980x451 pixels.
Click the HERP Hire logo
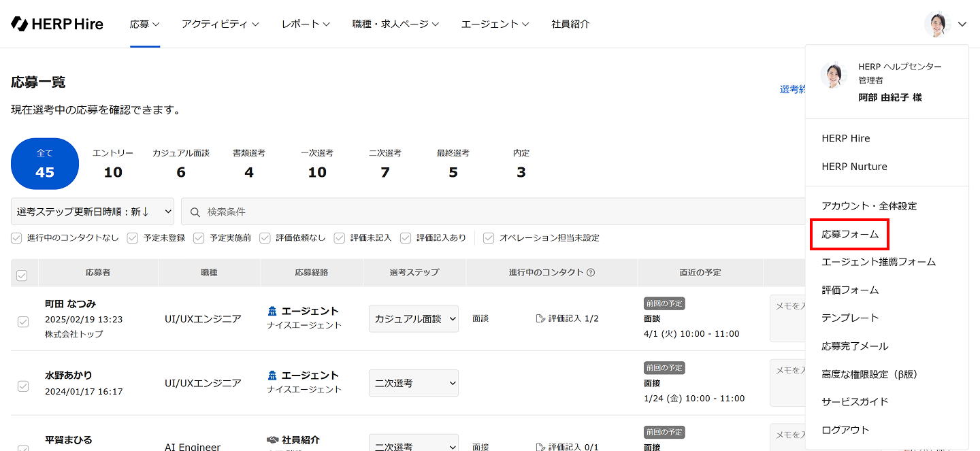57,24
